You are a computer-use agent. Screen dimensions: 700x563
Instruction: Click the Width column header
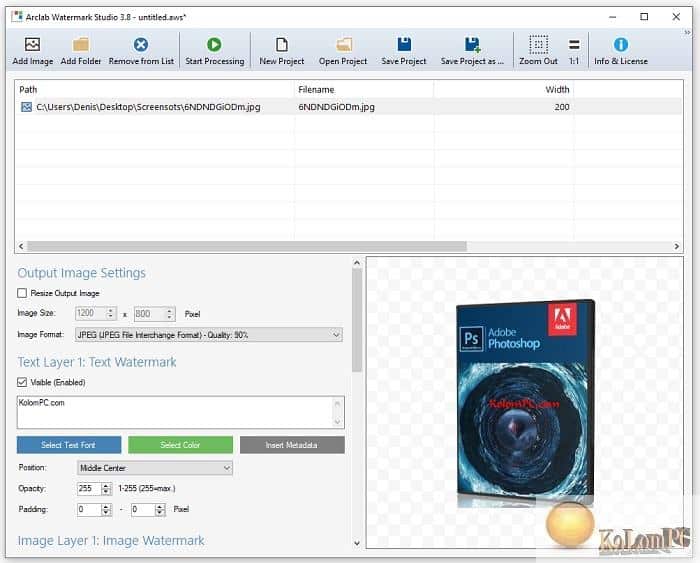pyautogui.click(x=557, y=90)
